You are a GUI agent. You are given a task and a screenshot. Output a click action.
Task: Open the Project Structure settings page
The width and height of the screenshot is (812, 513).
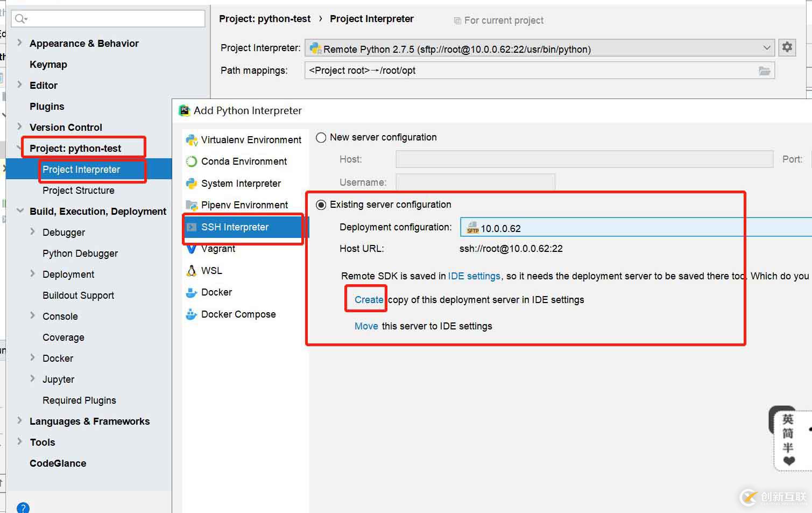(x=79, y=191)
